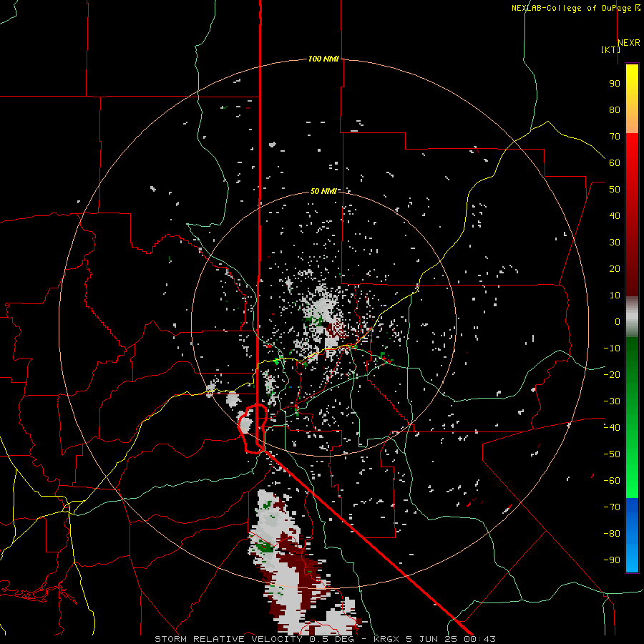Image resolution: width=644 pixels, height=644 pixels.
Task: Click the -50 value on velocity scale
Action: 612,454
